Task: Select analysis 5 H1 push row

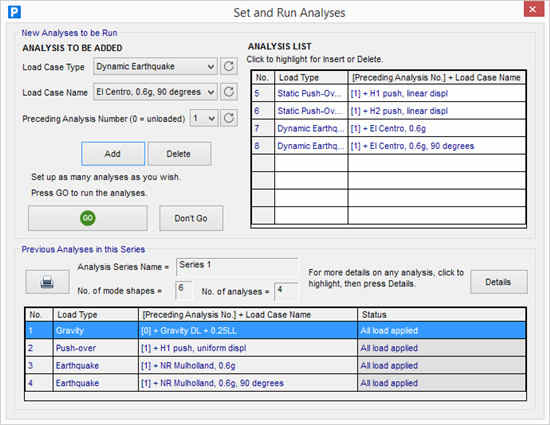Action: click(x=389, y=93)
